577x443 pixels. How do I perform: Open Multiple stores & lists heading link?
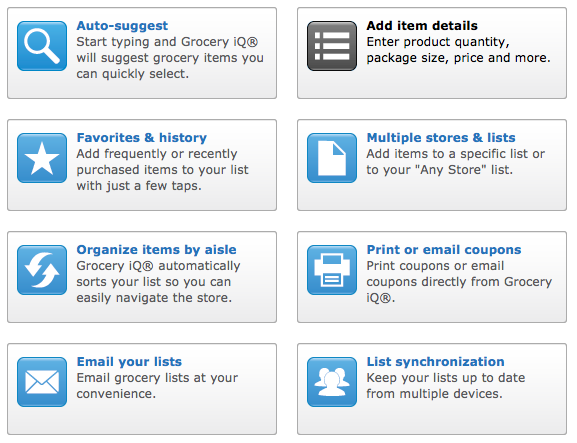click(441, 138)
